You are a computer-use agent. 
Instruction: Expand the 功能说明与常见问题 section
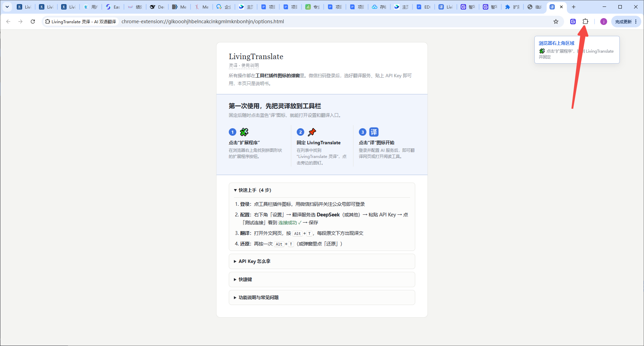(322, 297)
